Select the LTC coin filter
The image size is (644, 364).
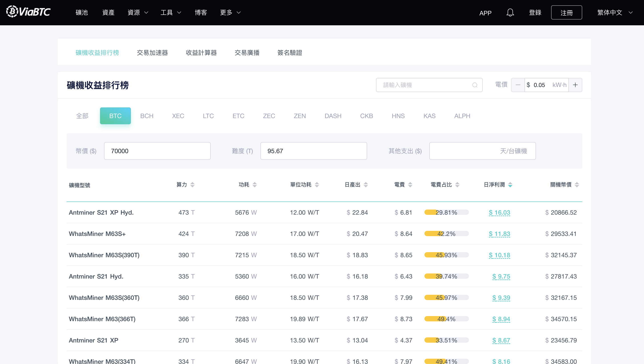click(208, 116)
